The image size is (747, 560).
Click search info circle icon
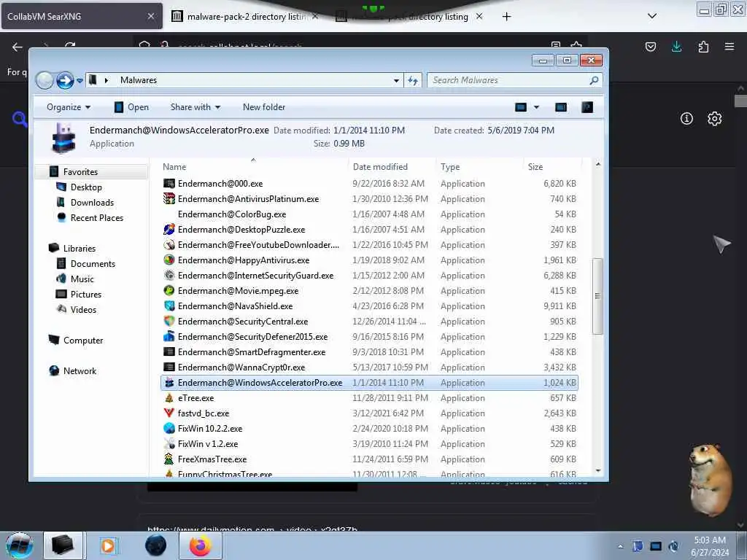coord(686,119)
